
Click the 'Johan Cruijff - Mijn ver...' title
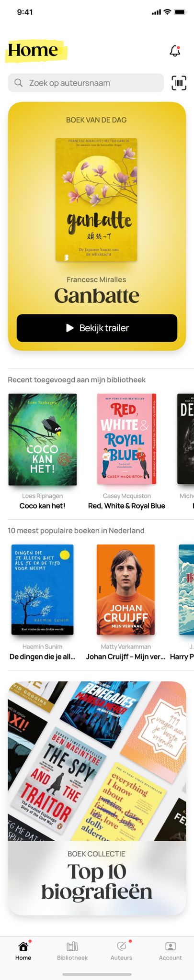(126, 657)
